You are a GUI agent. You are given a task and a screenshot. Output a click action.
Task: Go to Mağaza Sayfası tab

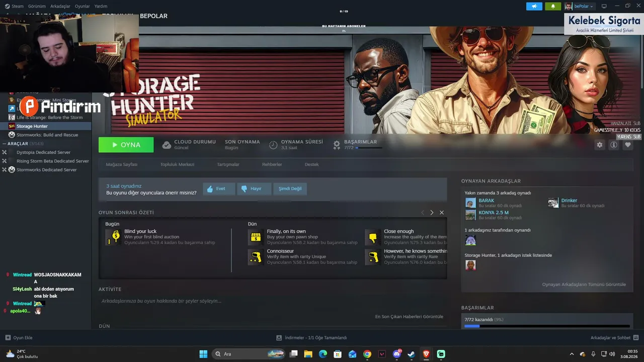pyautogui.click(x=122, y=164)
